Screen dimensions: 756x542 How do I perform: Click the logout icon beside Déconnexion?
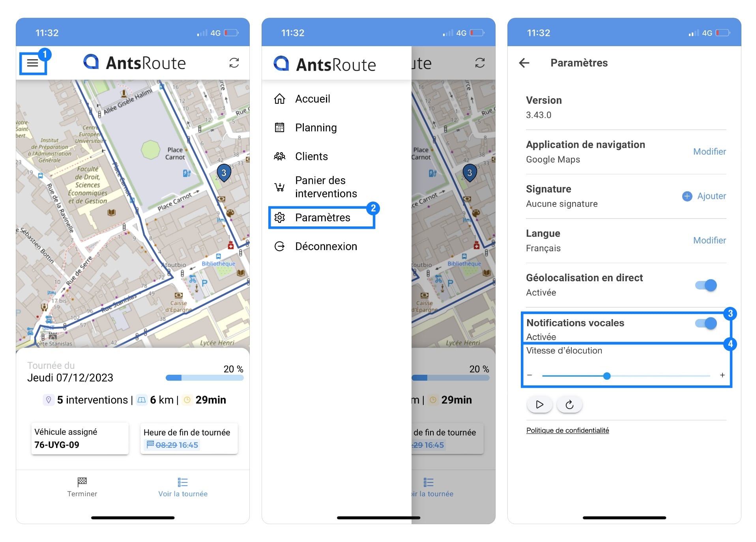(x=279, y=246)
